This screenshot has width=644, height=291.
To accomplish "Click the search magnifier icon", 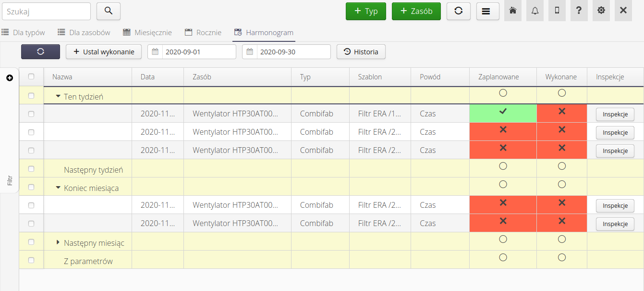I will tap(108, 11).
